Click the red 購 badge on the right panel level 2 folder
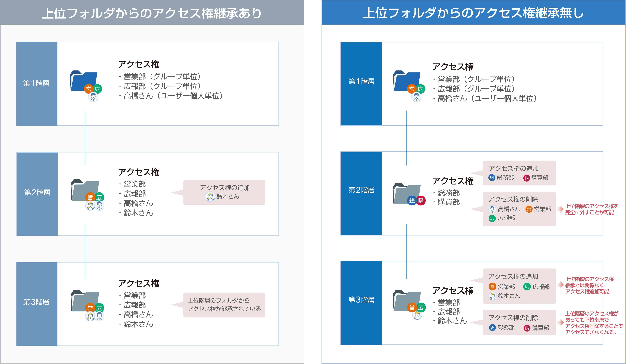The height and width of the screenshot is (364, 626). pos(421,201)
